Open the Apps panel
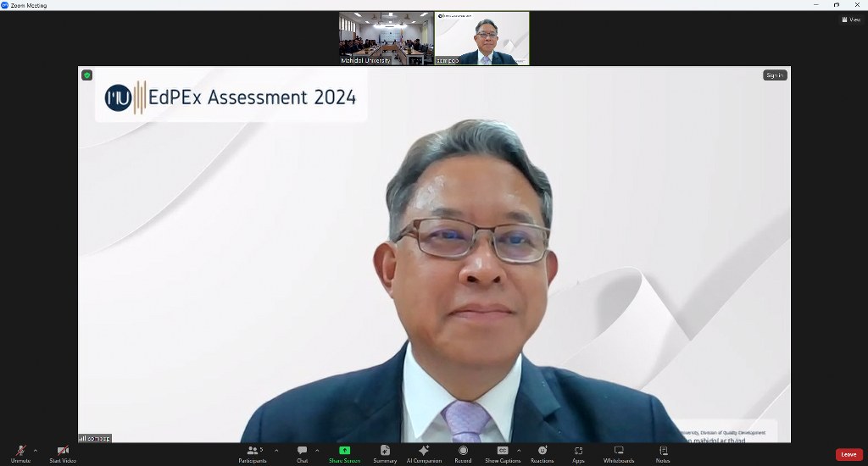Viewport: 868px width, 466px height. [x=578, y=452]
